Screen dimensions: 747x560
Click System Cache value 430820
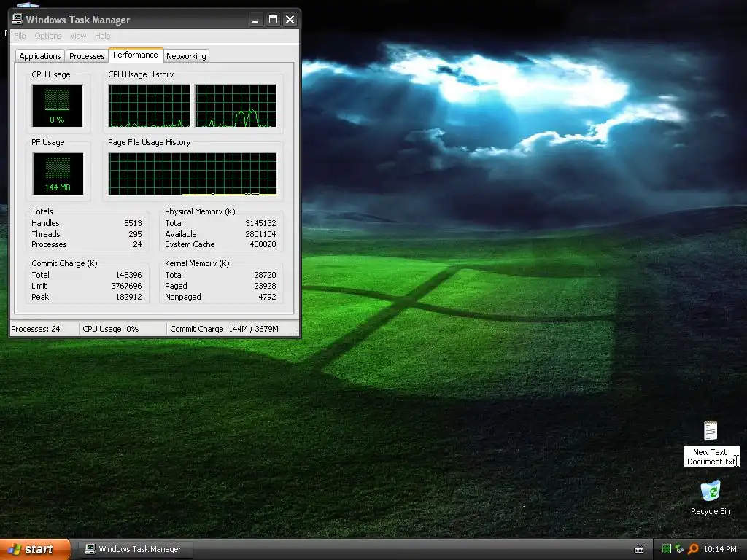coord(263,244)
